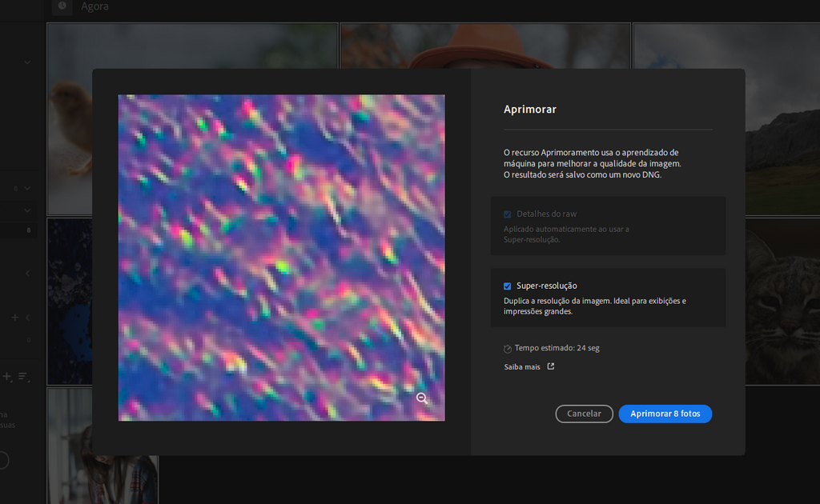The width and height of the screenshot is (820, 504).
Task: Click the left-pointing chevron beside the plus icon
Action: tap(28, 318)
